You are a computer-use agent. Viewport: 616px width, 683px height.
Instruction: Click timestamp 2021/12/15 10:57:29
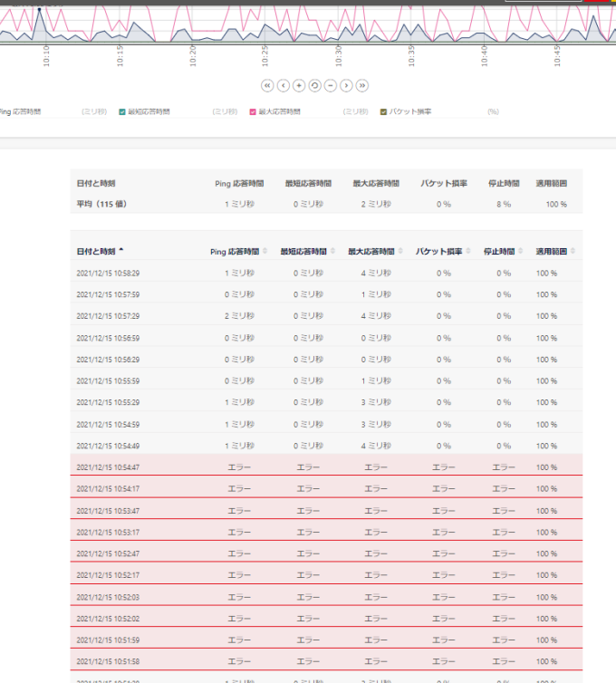click(108, 316)
